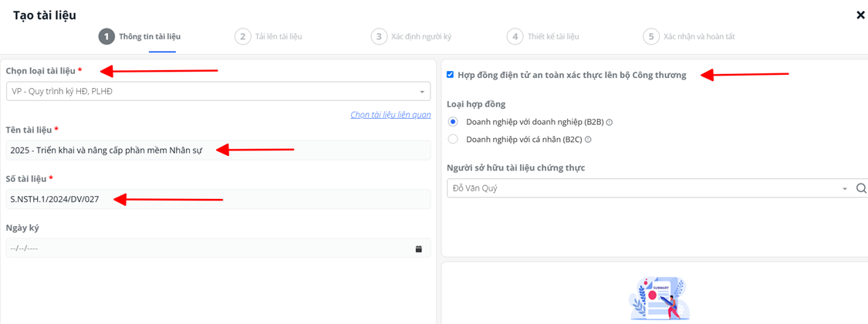Click the step 2 circle icon

(243, 36)
